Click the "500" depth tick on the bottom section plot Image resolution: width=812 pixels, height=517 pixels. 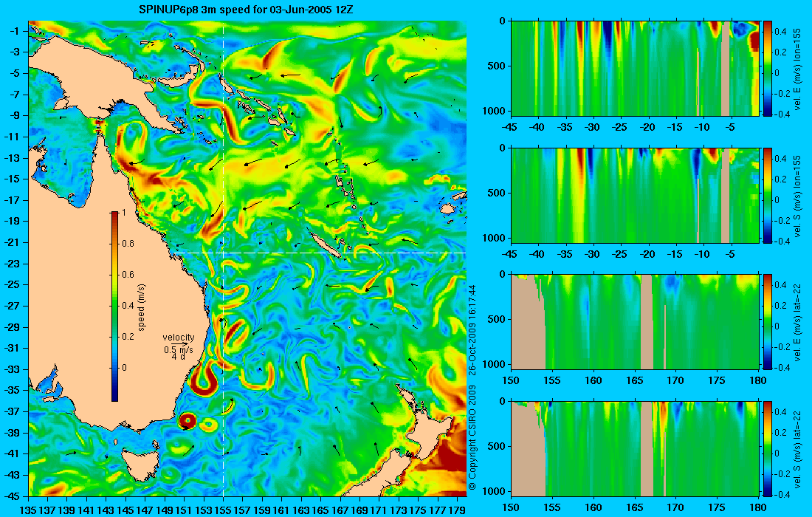[497, 447]
